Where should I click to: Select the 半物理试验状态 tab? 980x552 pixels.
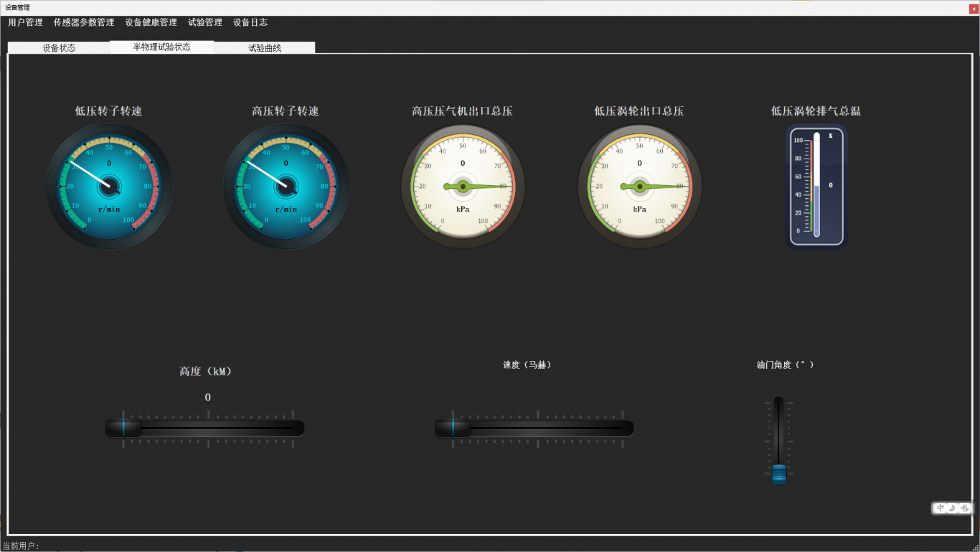coord(162,47)
